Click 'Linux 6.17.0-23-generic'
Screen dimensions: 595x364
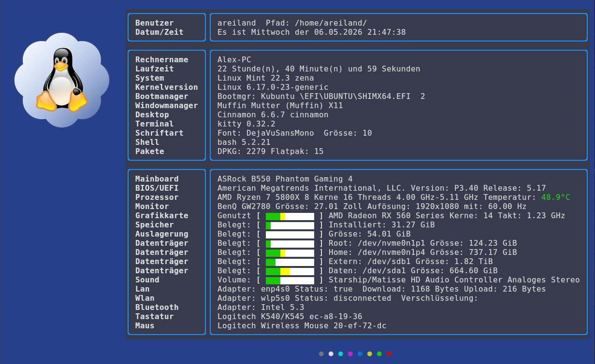point(273,87)
